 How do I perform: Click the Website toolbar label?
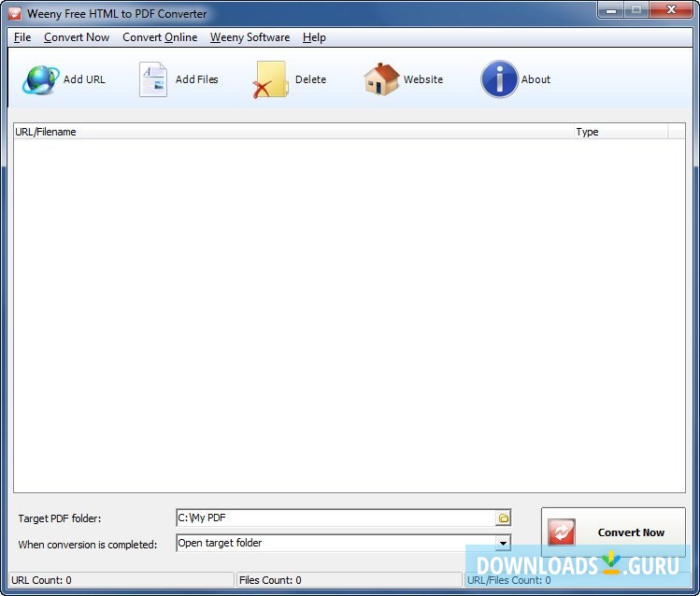tap(422, 79)
